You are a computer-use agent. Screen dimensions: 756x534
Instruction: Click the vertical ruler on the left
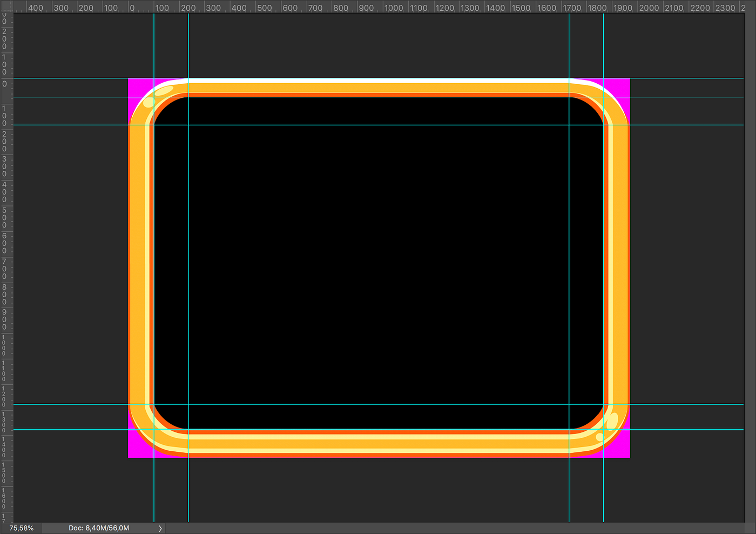(6, 270)
